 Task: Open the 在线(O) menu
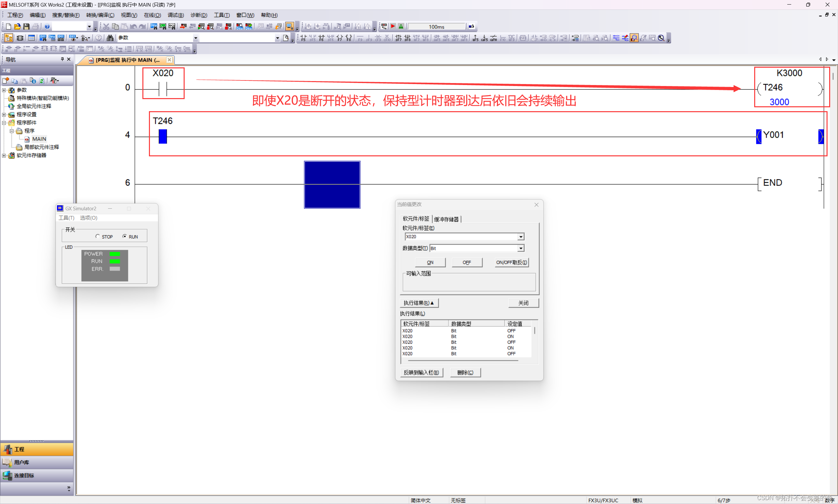(152, 15)
